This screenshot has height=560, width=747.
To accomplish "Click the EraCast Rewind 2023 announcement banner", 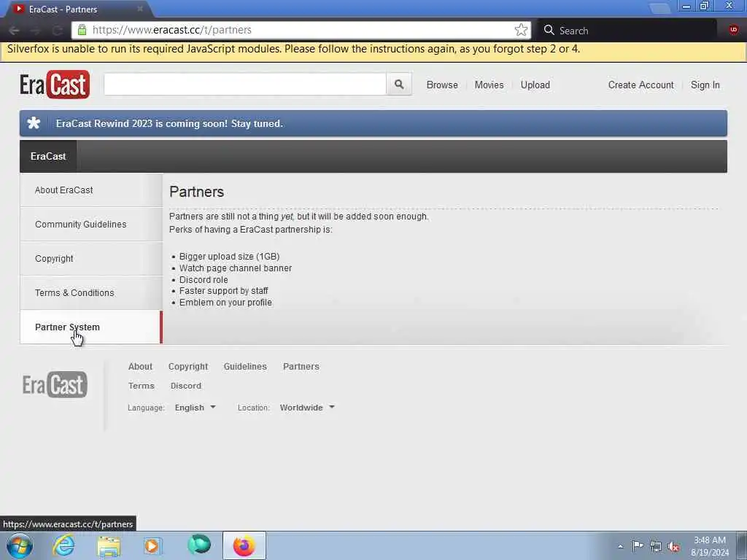I will pos(373,123).
